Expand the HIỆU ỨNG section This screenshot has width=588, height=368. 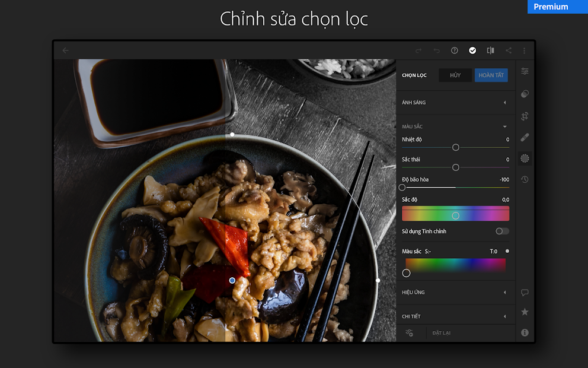click(455, 293)
